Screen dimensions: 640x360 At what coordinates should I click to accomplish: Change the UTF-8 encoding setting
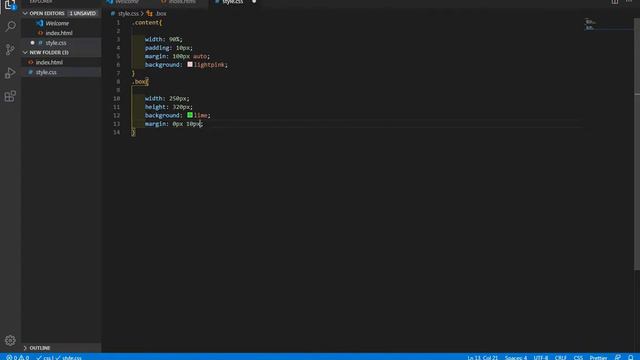tap(541, 357)
